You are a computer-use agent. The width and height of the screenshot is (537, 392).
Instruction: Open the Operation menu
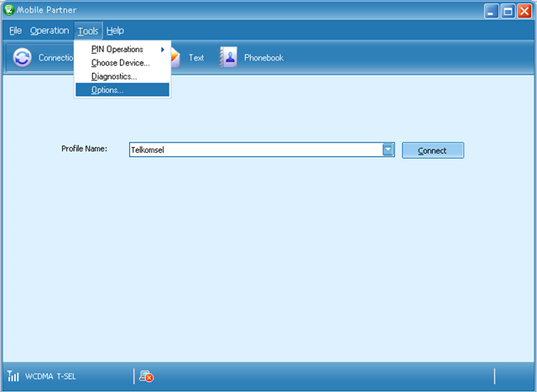tap(50, 31)
